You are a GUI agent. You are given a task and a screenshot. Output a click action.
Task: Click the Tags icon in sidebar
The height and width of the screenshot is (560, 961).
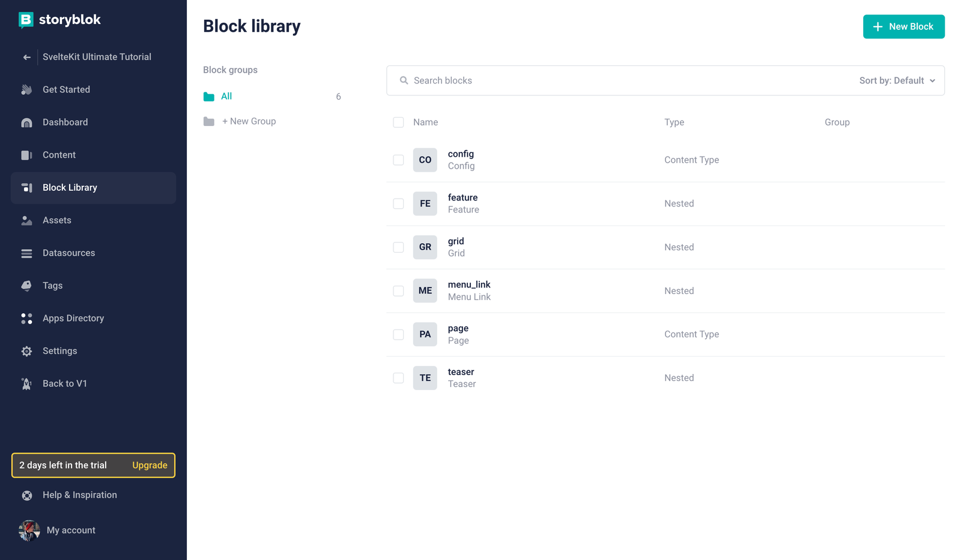[x=26, y=286]
